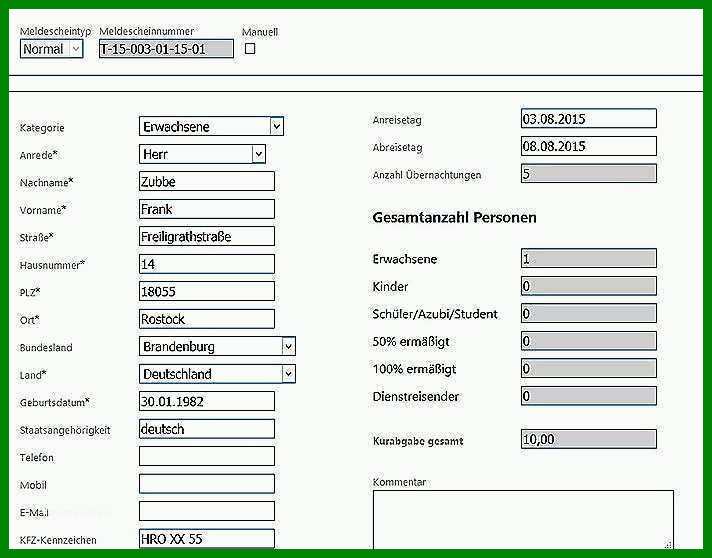
Task: Click the KFZ-Kennzeichen field HRO XX 55
Action: coord(207,539)
